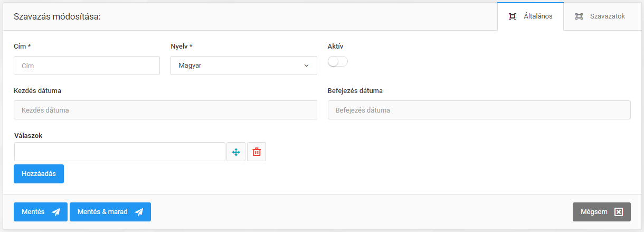The height and width of the screenshot is (232, 644).
Task: Delete the answer row with the red trash icon
Action: click(x=257, y=152)
